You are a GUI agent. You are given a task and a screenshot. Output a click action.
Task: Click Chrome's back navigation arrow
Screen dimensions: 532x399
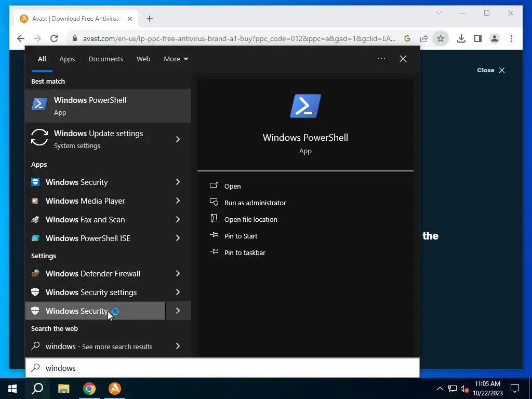pos(21,38)
